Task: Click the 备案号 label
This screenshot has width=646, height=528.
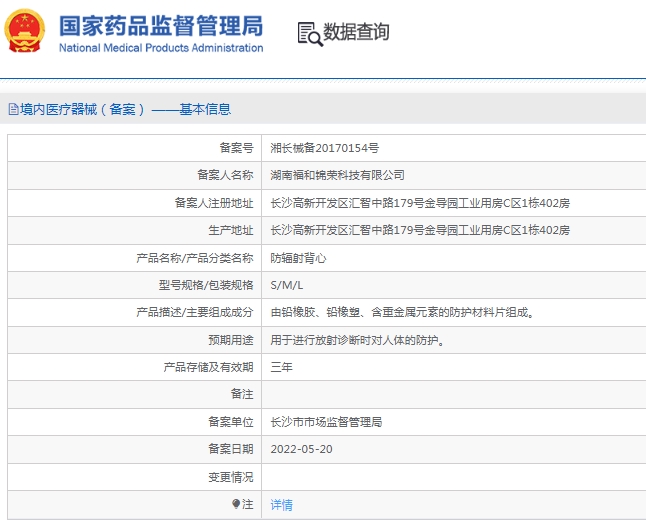Action: (236, 148)
